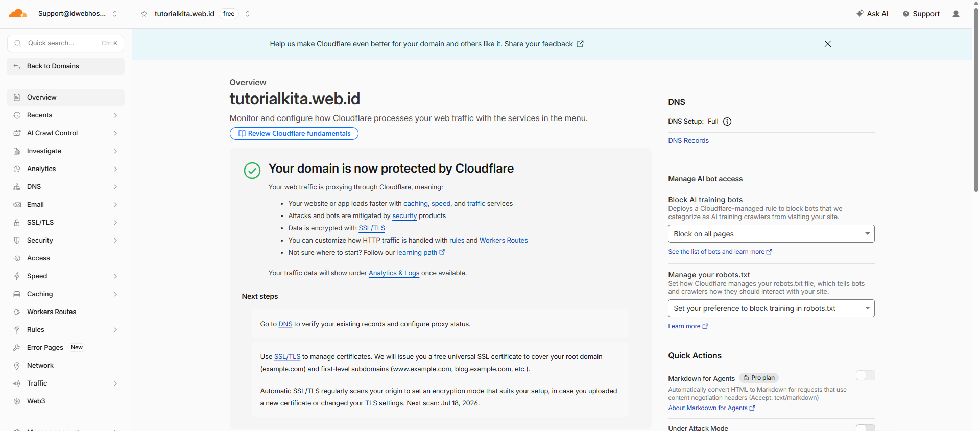Click Review Cloudflare fundamentals button

click(294, 134)
